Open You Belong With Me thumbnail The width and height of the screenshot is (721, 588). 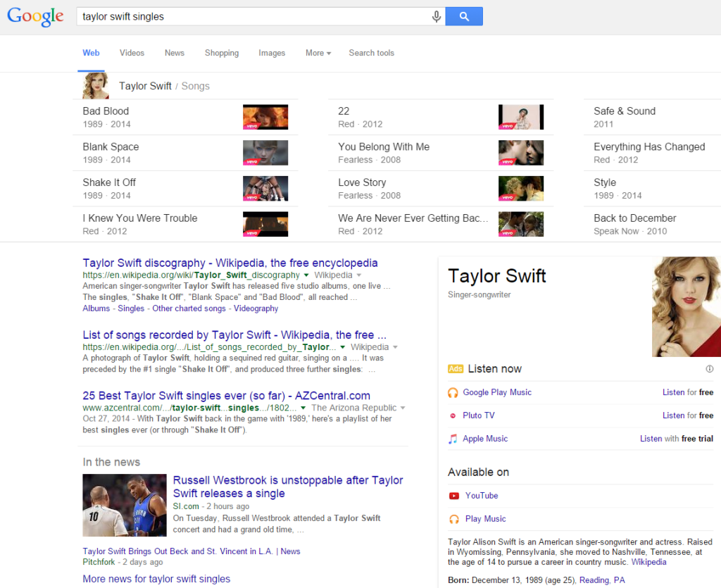521,153
